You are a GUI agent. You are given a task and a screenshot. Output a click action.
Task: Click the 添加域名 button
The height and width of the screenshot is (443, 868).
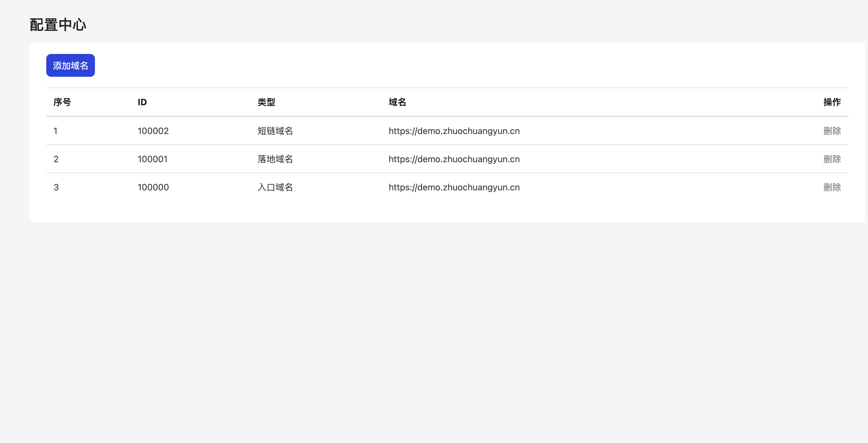point(70,65)
